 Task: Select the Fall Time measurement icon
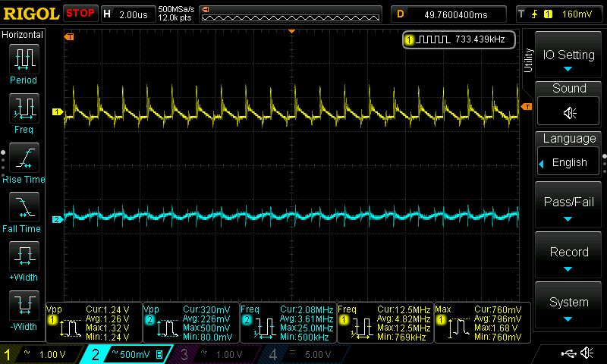click(24, 207)
